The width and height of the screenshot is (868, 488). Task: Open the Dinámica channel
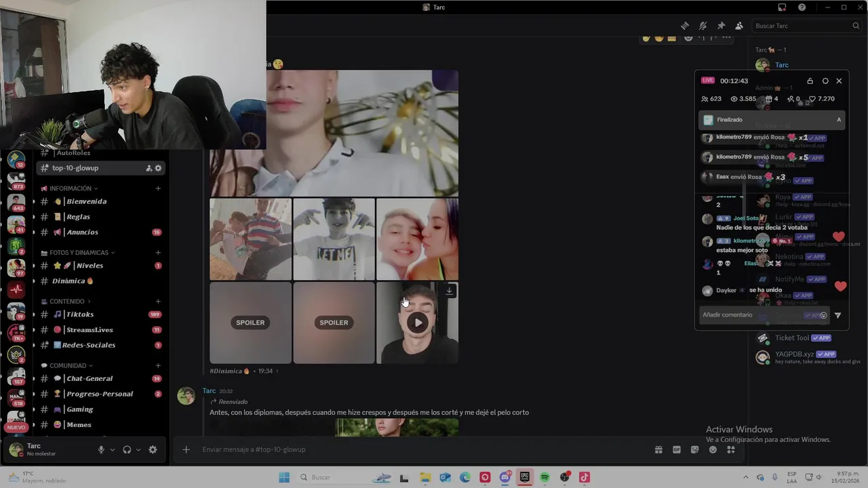tap(100, 281)
